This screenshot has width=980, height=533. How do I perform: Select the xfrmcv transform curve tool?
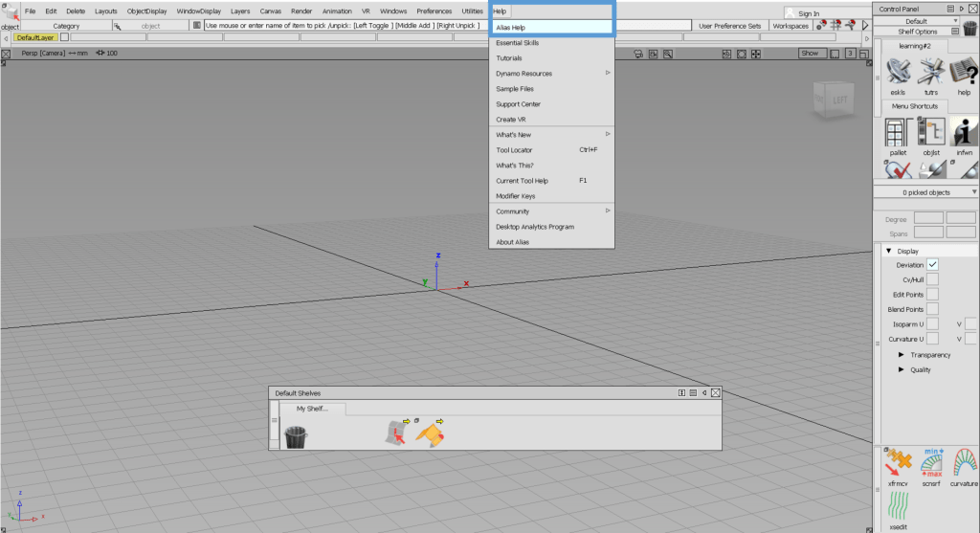point(898,463)
